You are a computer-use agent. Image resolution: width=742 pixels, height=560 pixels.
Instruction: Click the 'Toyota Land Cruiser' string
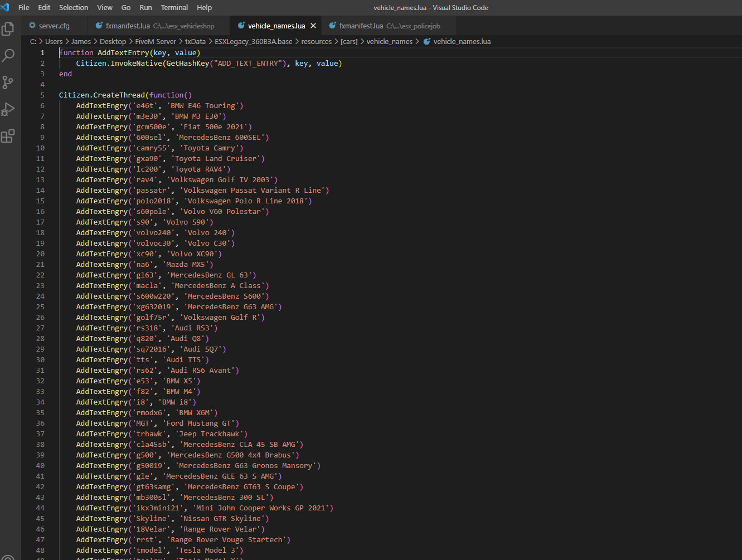pyautogui.click(x=216, y=158)
